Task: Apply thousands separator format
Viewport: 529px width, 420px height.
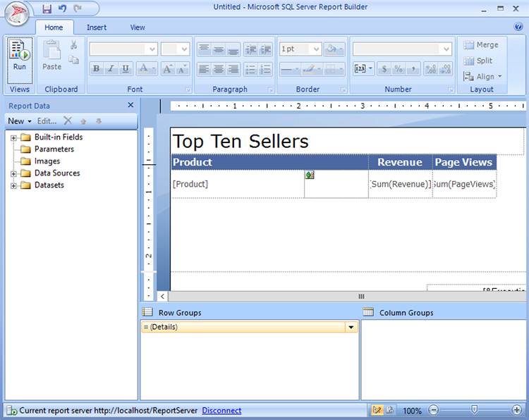Action: coord(413,69)
